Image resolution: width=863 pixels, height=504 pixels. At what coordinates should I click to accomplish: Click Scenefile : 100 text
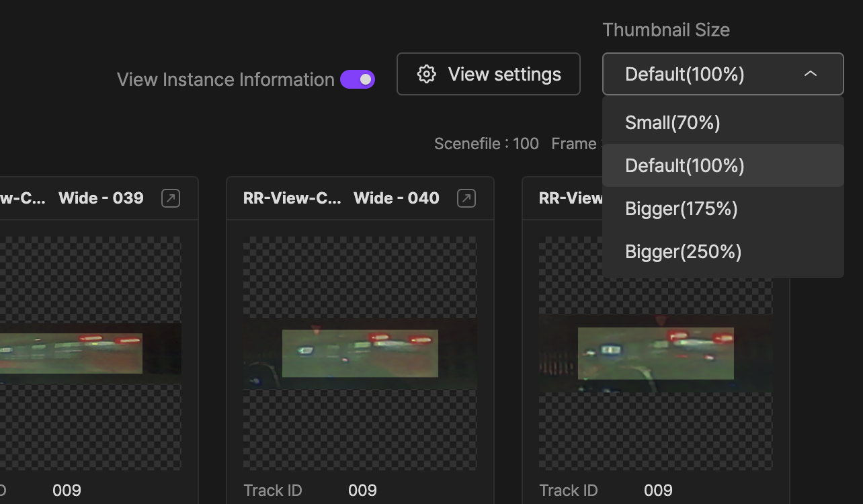pos(487,144)
